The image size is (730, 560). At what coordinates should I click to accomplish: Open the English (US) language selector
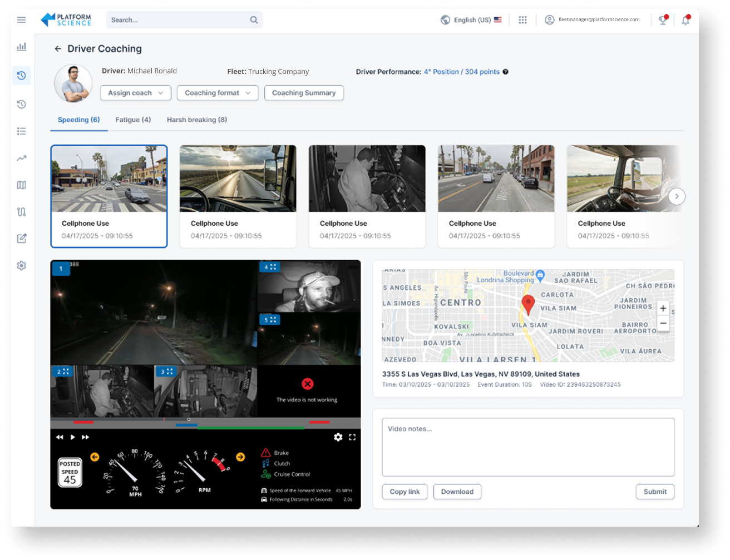click(x=471, y=20)
